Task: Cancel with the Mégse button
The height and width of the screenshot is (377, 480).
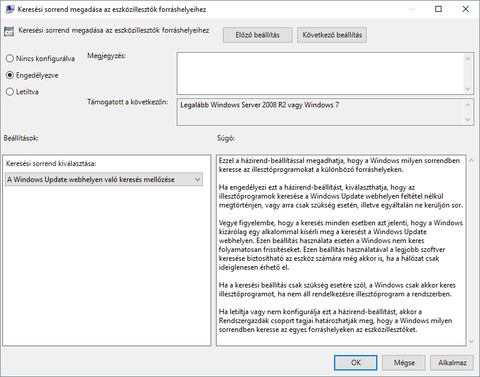Action: coord(404,362)
